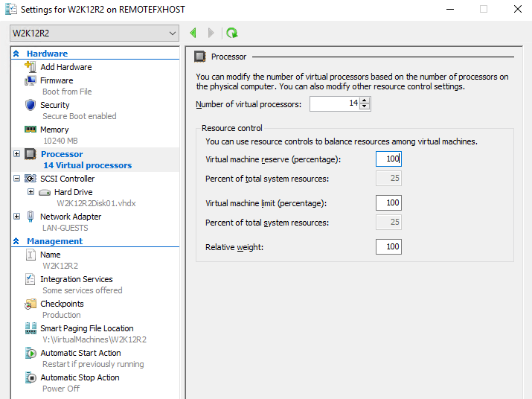
Task: Collapse the Hardware section header
Action: click(16, 54)
